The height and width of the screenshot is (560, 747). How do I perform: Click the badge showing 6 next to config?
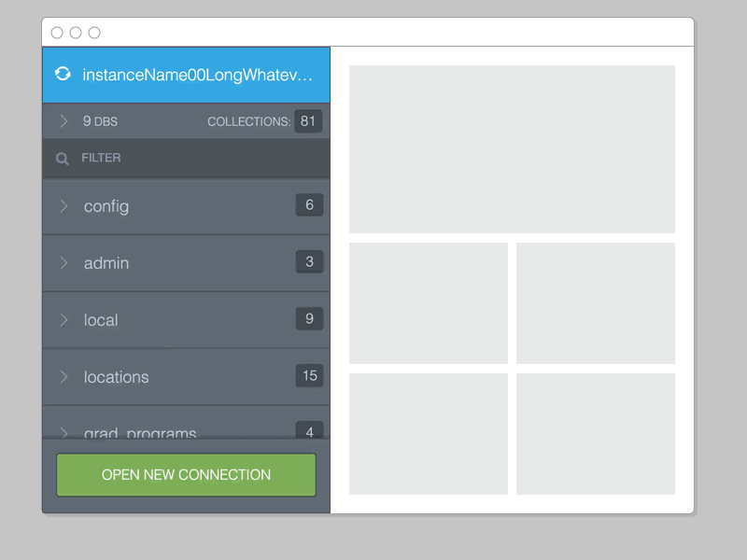(x=309, y=205)
